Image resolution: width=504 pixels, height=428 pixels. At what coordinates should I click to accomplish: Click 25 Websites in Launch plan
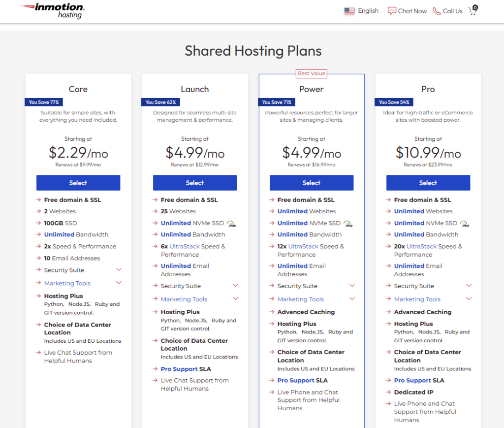[x=178, y=211]
